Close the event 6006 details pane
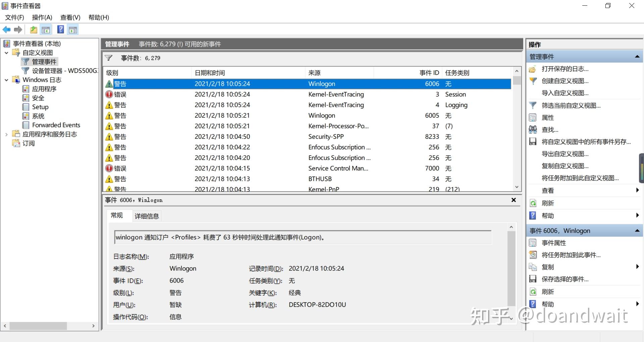The height and width of the screenshot is (342, 644). click(514, 200)
